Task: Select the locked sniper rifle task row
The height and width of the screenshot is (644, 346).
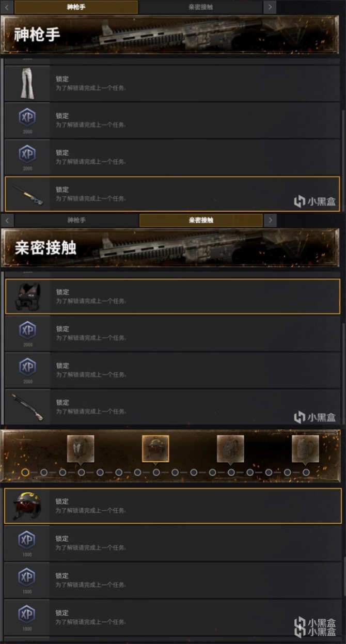Action: point(172,194)
